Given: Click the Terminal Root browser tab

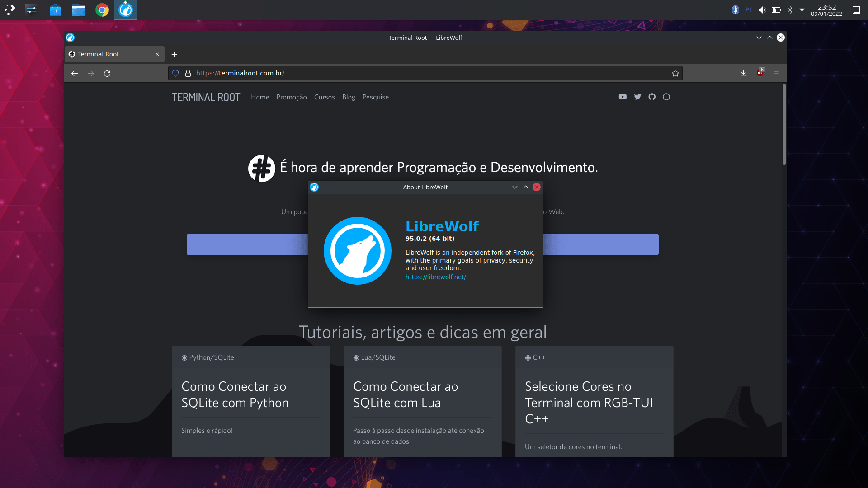Looking at the screenshot, I should 114,54.
